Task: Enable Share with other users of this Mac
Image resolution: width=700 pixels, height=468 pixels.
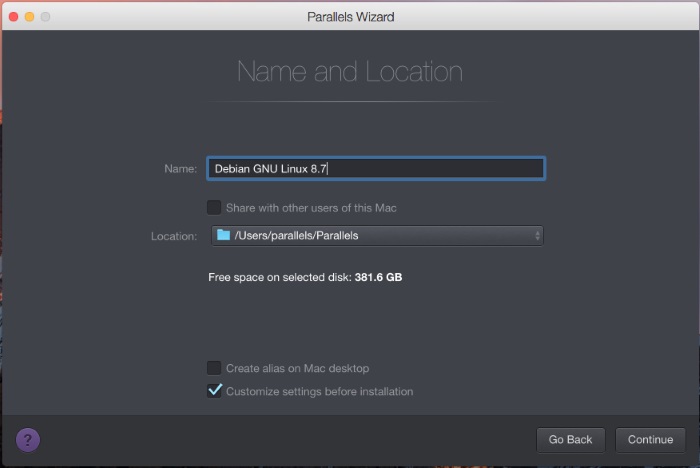Action: point(214,207)
